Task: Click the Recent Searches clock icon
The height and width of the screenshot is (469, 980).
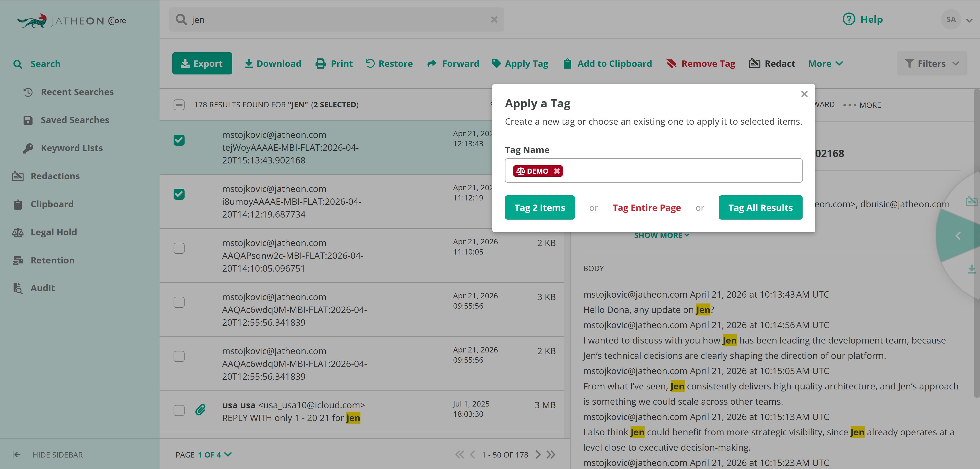Action: point(28,92)
